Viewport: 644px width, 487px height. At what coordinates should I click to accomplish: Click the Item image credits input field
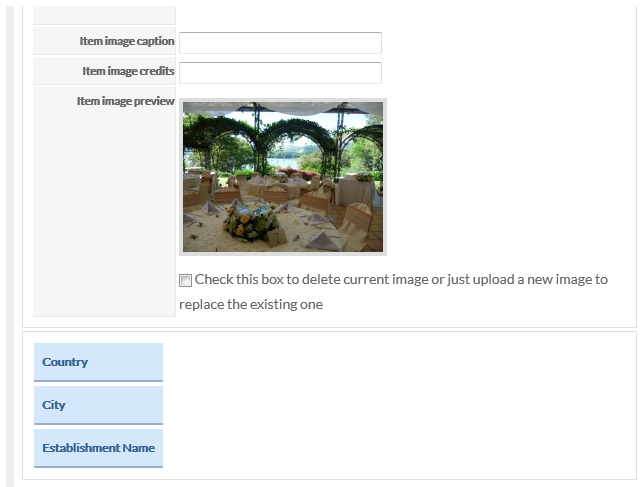point(280,73)
